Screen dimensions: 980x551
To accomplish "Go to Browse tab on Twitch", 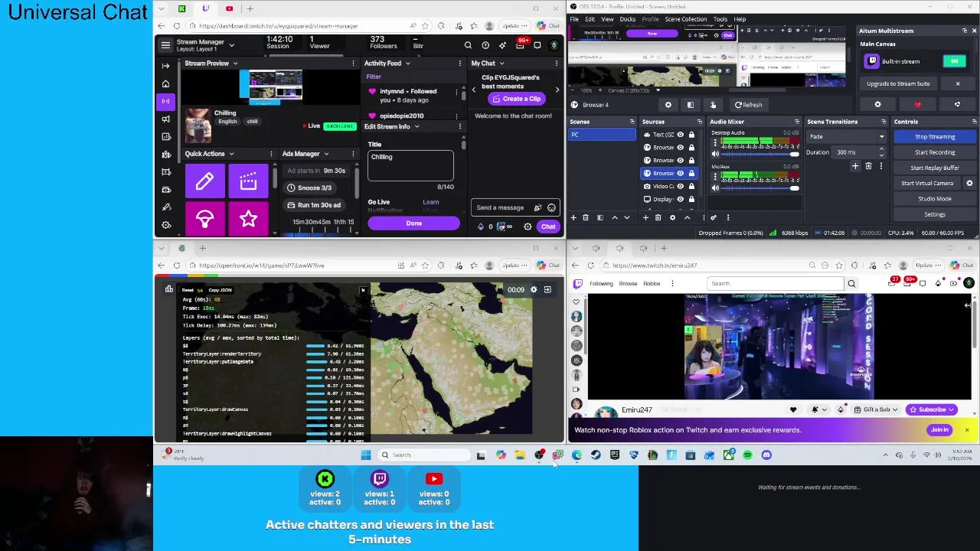I will [628, 284].
